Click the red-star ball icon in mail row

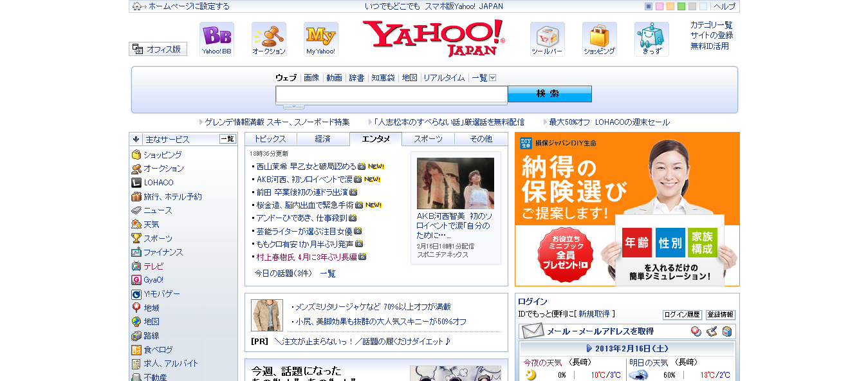[696, 331]
